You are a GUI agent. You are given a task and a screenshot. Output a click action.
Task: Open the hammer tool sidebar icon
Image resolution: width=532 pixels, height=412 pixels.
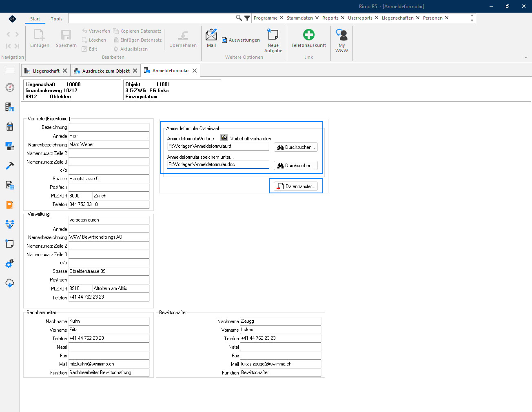[10, 166]
